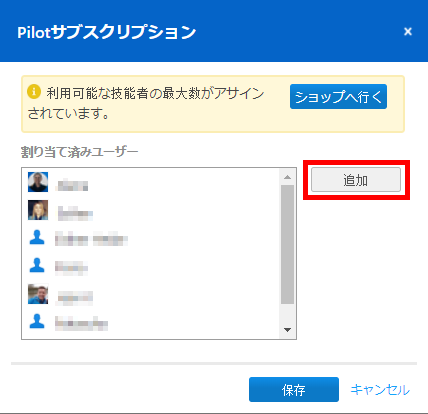Image resolution: width=428 pixels, height=414 pixels.
Task: Click the 割り当て済みユーザー label
Action: pyautogui.click(x=79, y=152)
